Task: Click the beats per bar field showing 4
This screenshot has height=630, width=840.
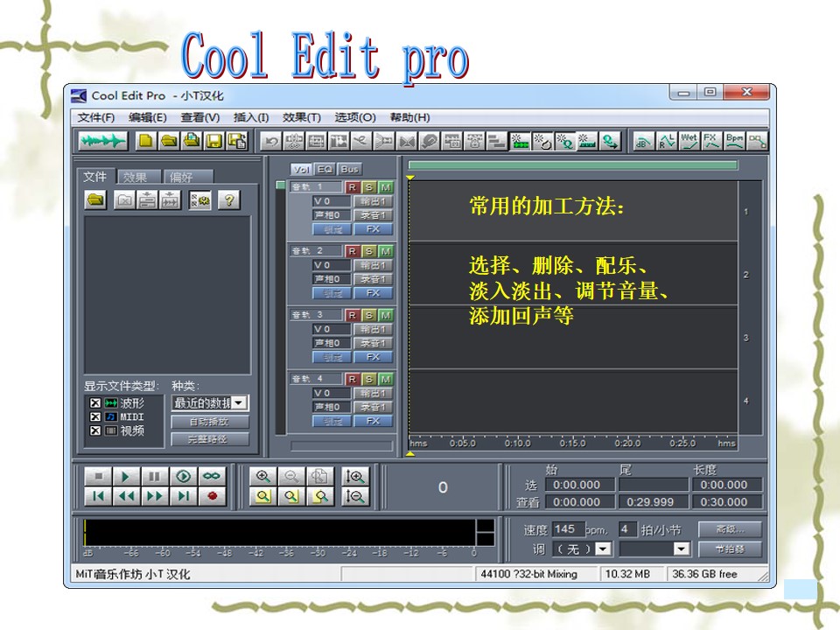Action: click(x=628, y=529)
